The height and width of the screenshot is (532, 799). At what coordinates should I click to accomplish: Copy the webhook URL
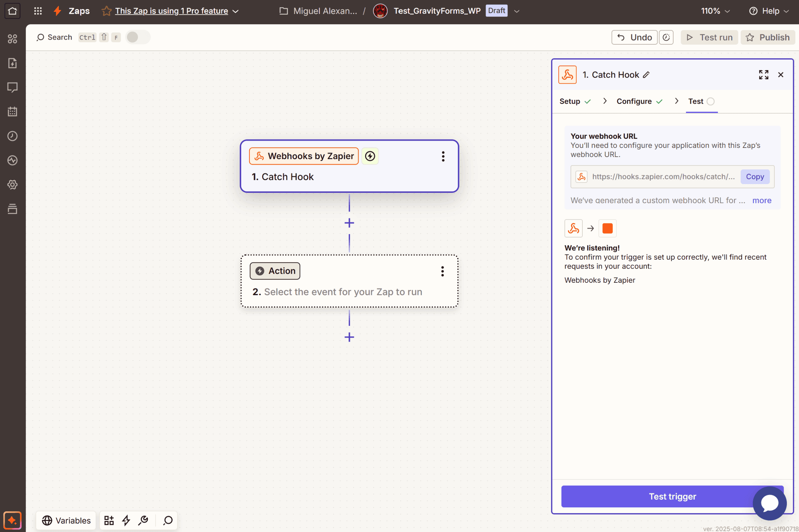click(x=755, y=177)
